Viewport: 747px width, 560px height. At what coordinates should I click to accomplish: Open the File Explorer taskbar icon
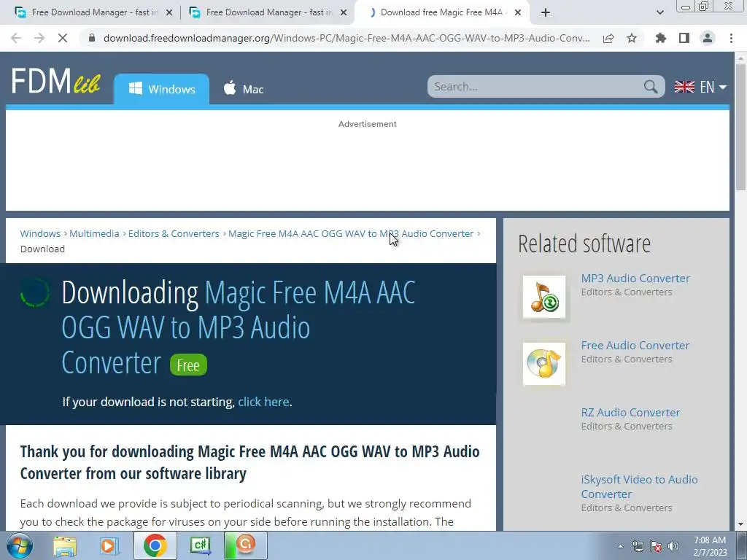65,545
